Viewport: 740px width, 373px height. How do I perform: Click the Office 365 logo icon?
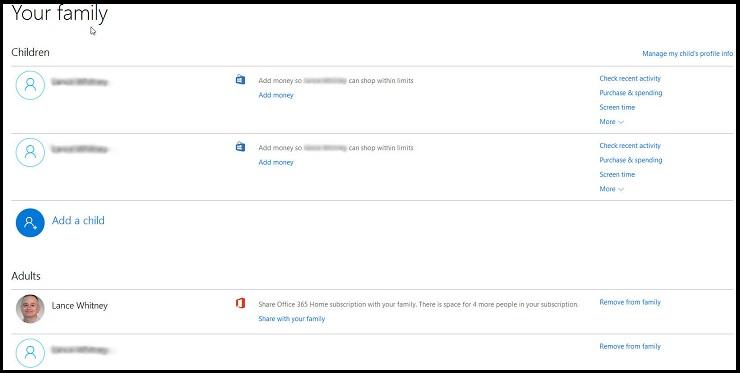click(x=240, y=304)
